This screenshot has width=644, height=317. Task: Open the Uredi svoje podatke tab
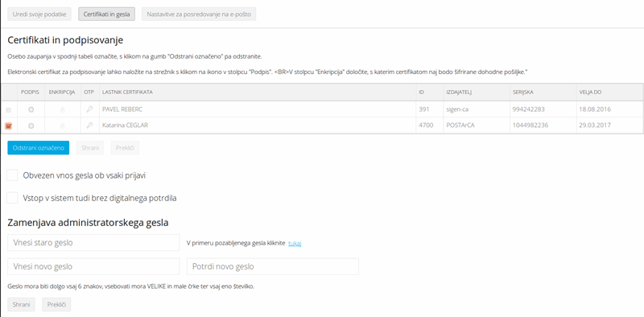click(39, 14)
